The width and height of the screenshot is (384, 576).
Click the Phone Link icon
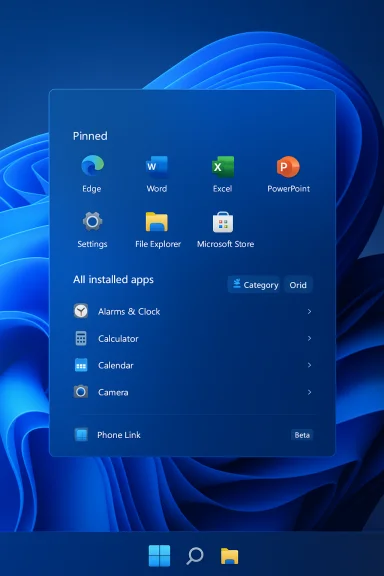81,435
